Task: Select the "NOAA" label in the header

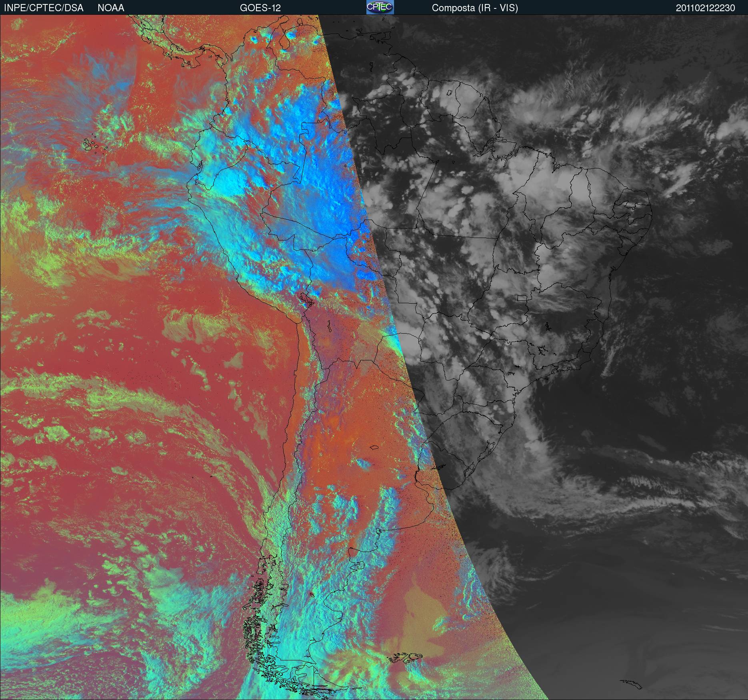Action: [x=111, y=8]
